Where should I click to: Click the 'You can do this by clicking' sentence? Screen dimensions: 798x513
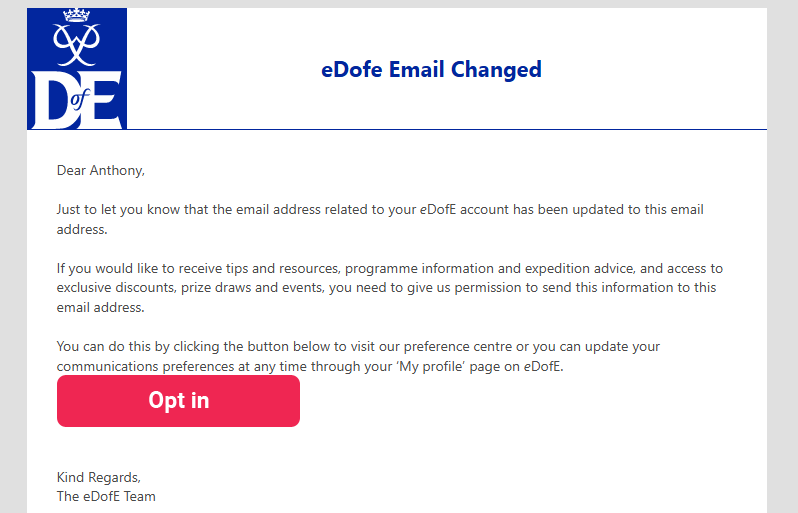coord(200,347)
